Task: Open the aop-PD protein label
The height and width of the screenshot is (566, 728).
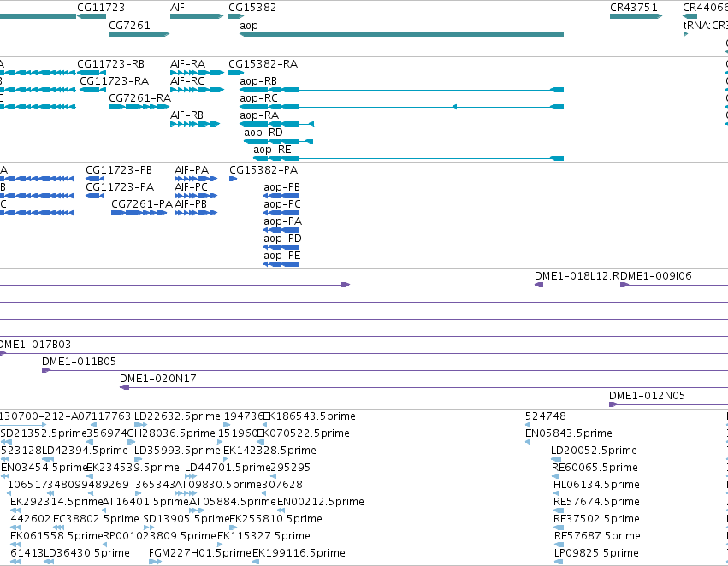Action: pos(282,239)
